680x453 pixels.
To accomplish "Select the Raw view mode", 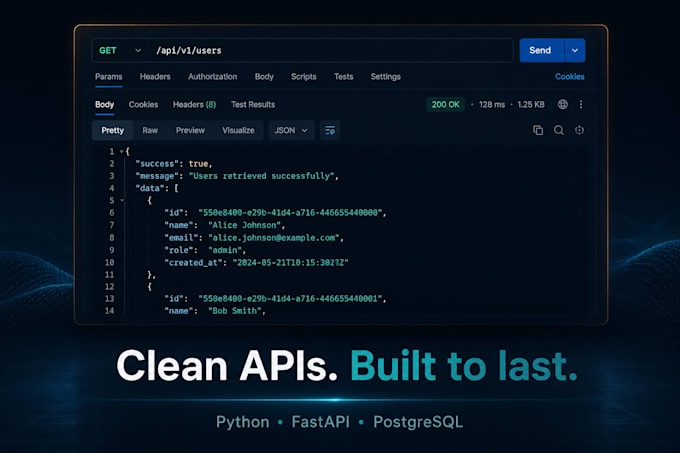I will tap(150, 130).
